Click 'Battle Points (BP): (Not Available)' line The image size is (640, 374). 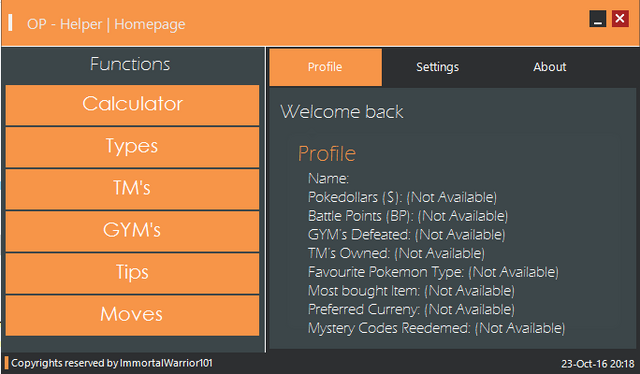point(408,216)
